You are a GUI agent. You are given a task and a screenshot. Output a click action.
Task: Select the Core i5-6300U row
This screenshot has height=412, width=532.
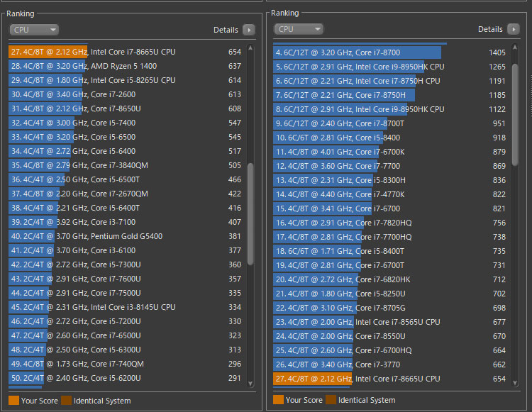tap(126, 350)
